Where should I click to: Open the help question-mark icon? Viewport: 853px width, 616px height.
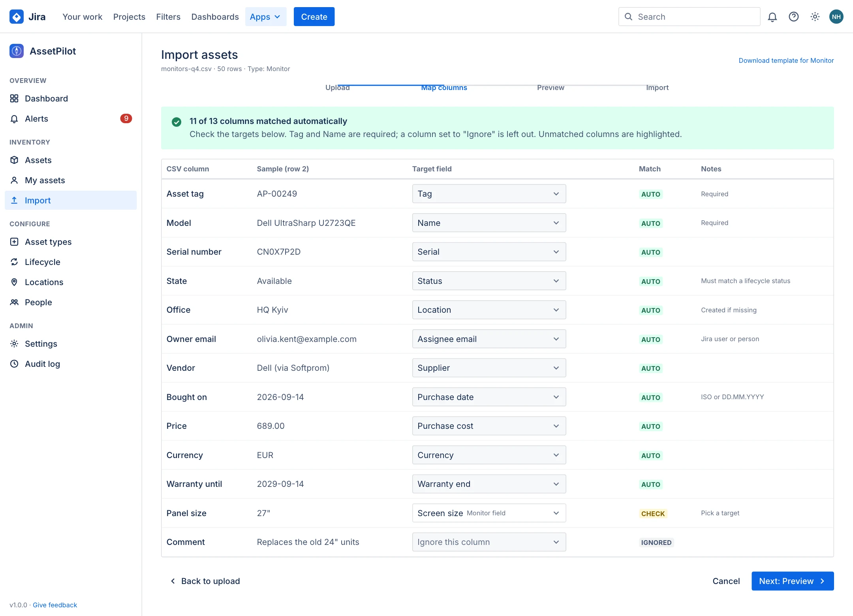point(794,17)
